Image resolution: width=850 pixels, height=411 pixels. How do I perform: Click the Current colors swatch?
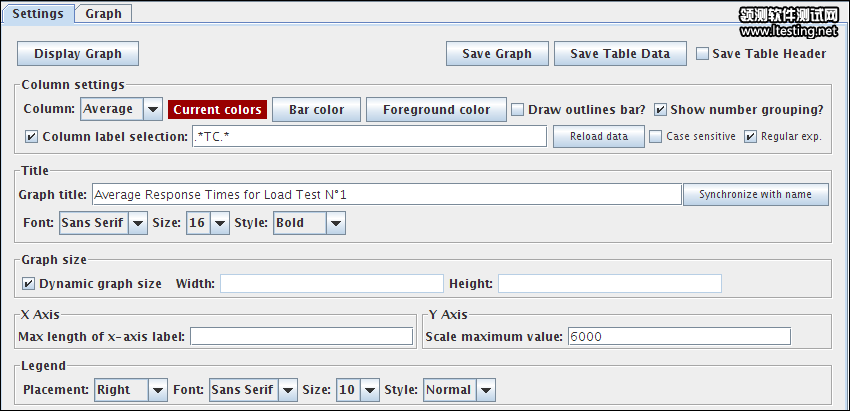217,110
